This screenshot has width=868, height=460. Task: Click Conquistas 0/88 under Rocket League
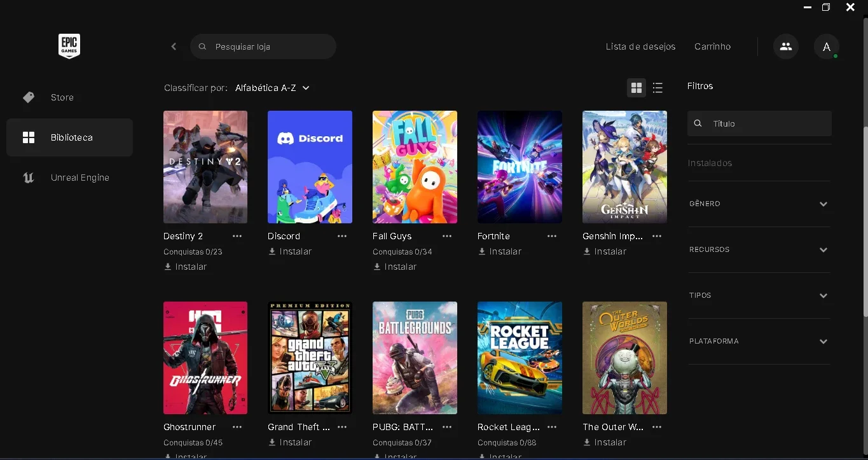[507, 443]
